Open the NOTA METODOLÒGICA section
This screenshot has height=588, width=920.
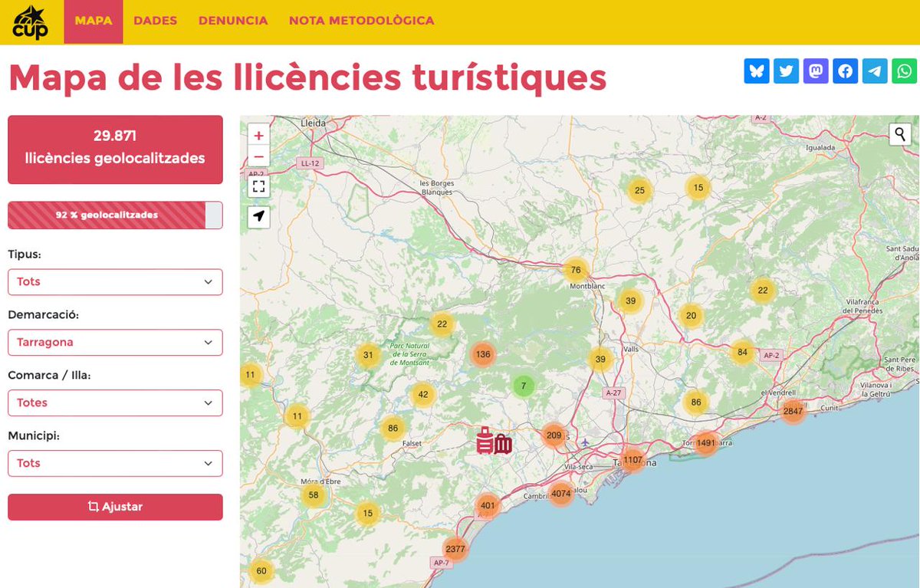coord(360,21)
